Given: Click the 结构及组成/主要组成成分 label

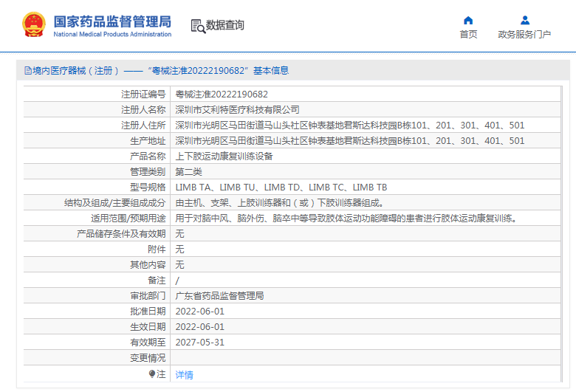Looking at the screenshot, I should tap(115, 203).
